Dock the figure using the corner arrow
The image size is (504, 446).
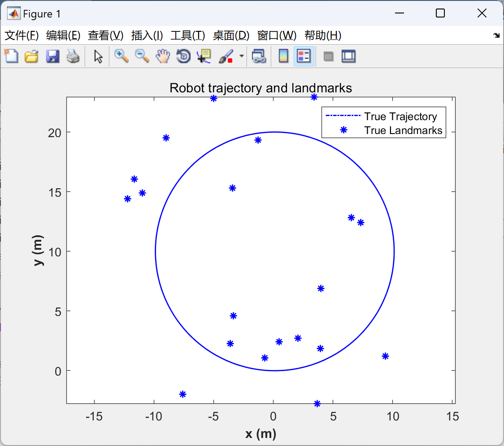point(497,35)
